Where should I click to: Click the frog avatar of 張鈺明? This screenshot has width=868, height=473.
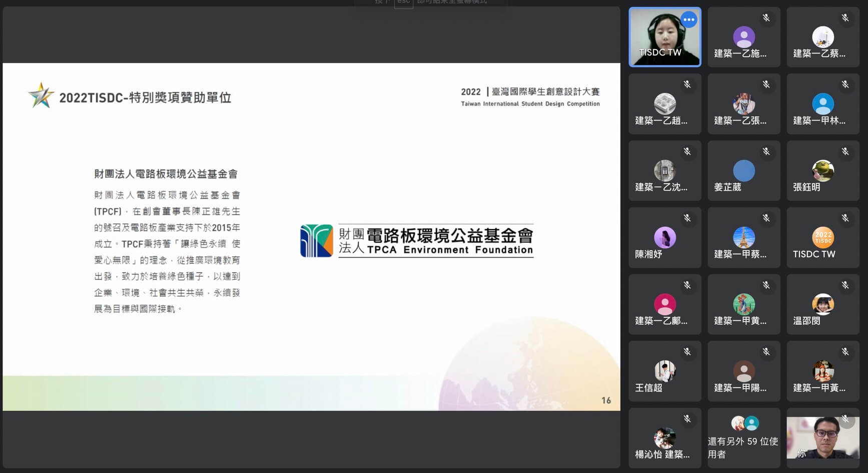[822, 171]
